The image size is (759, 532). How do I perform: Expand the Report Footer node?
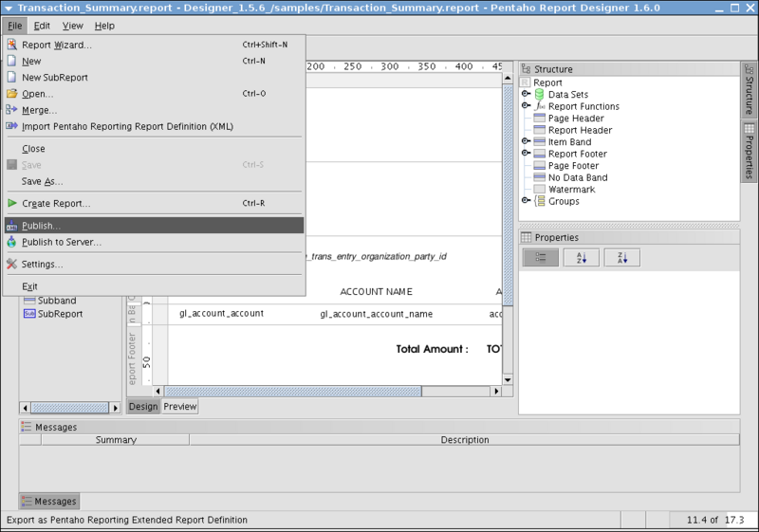526,153
